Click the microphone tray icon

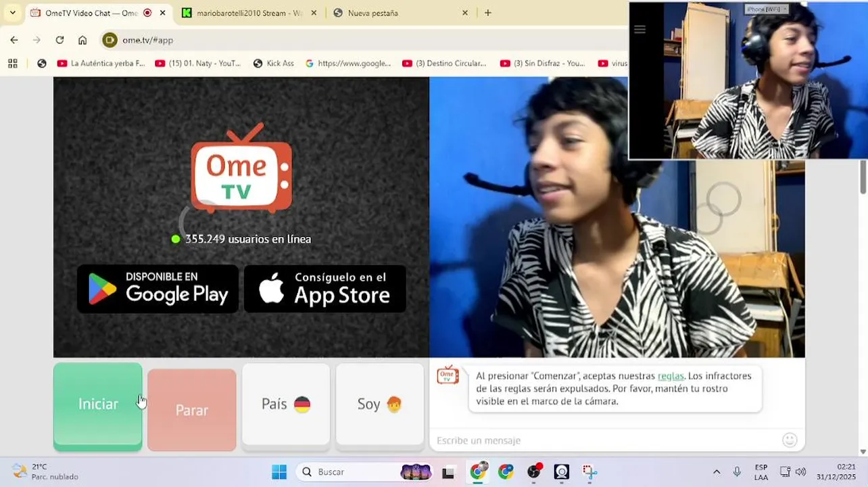coord(737,471)
